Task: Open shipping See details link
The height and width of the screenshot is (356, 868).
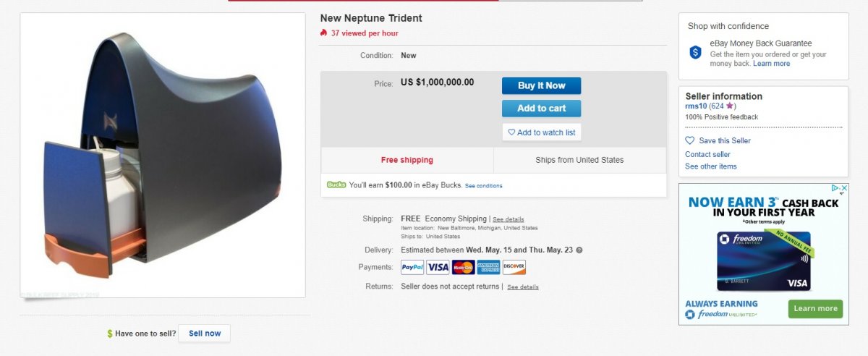Action: pyautogui.click(x=509, y=219)
